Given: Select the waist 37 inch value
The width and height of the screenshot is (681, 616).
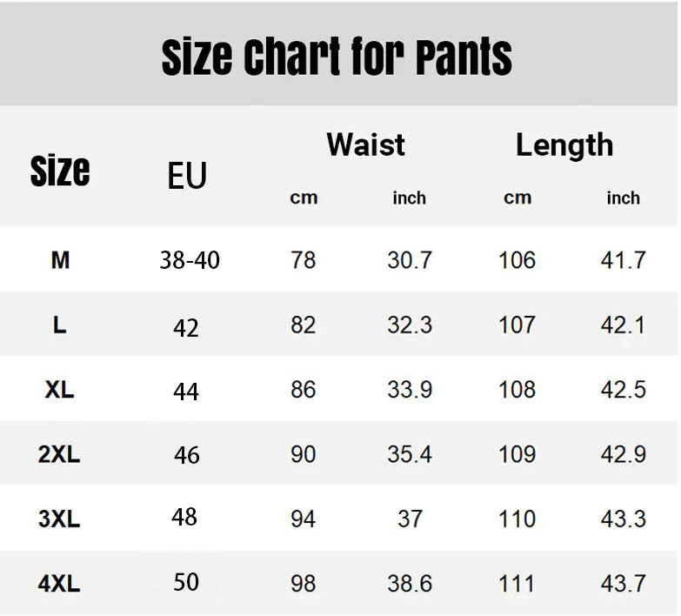Looking at the screenshot, I should point(410,519).
